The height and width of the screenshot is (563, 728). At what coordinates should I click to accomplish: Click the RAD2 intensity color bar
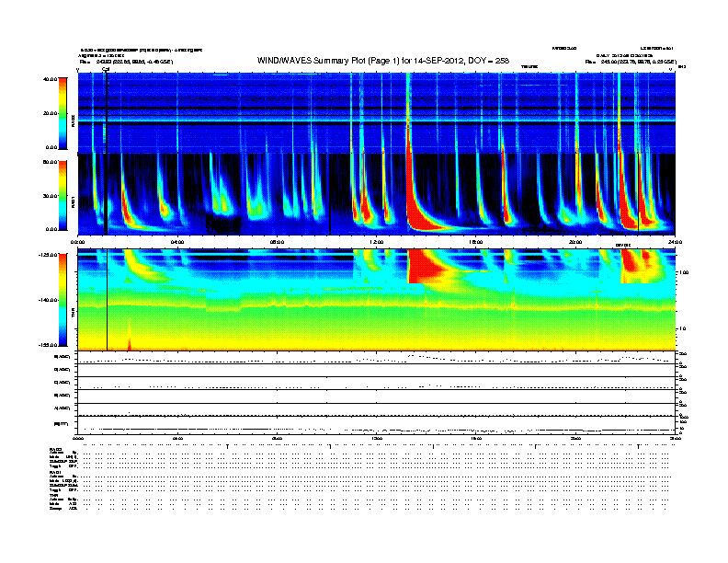coord(63,113)
